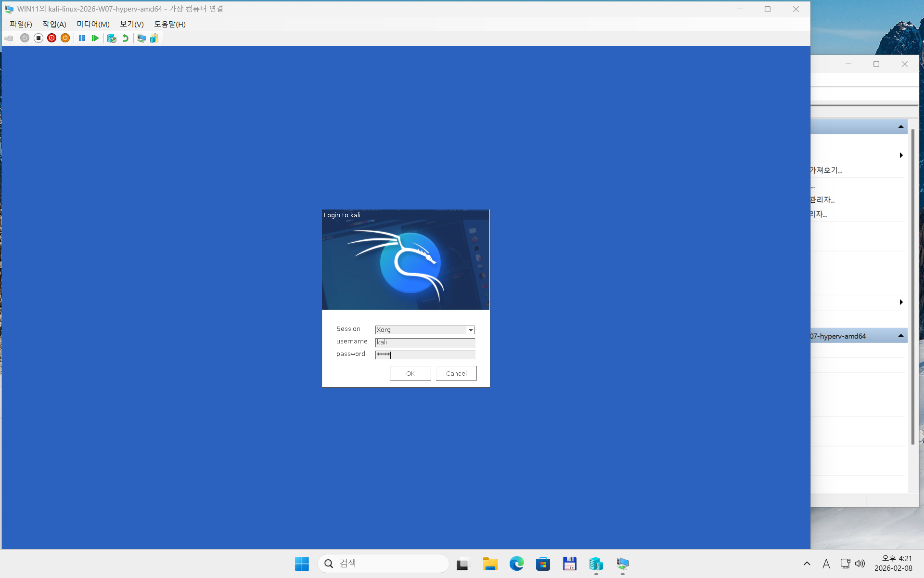924x578 pixels.
Task: Create a checkpoint with the server-clock icon
Action: coord(112,38)
